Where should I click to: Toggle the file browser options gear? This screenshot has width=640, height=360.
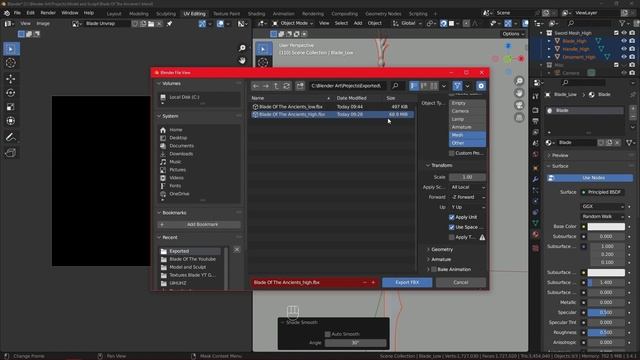pos(481,86)
